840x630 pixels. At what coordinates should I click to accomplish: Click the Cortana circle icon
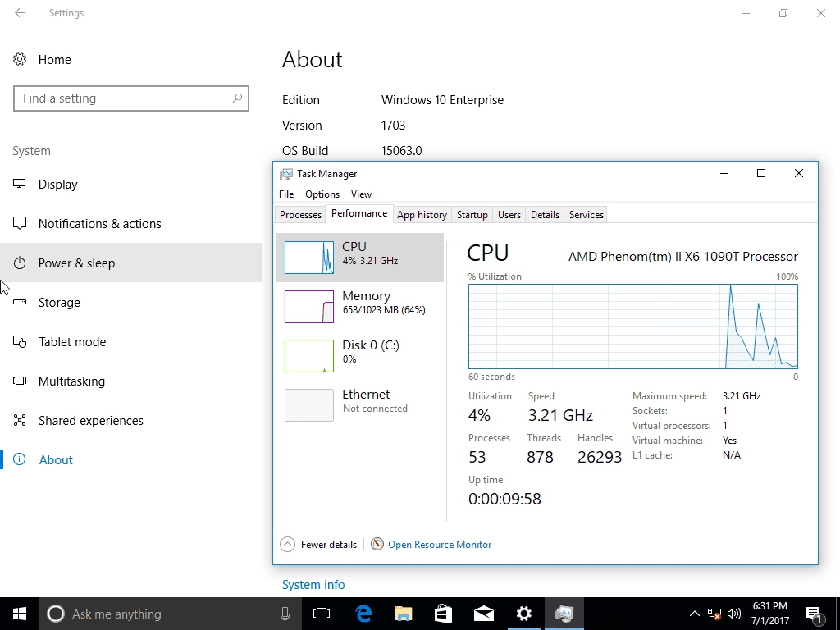tap(56, 614)
